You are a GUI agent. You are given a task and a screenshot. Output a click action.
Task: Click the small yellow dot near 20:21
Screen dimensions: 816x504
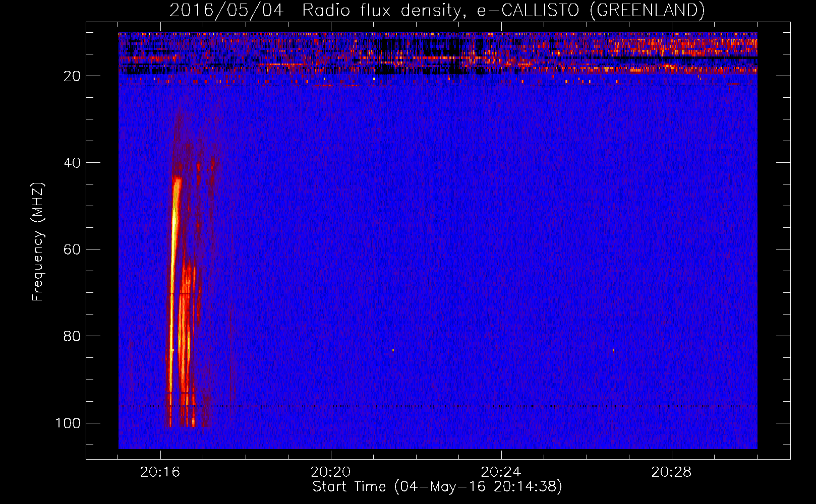pyautogui.click(x=393, y=350)
